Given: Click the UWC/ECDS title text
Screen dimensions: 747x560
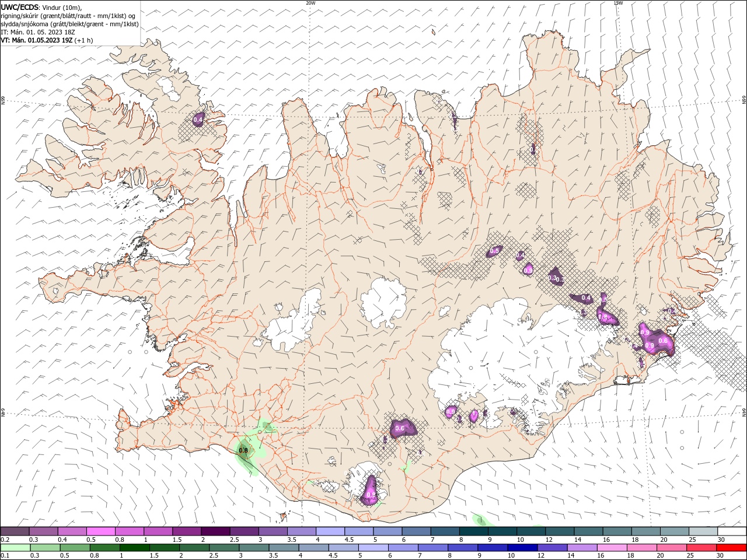Looking at the screenshot, I should (20, 6).
